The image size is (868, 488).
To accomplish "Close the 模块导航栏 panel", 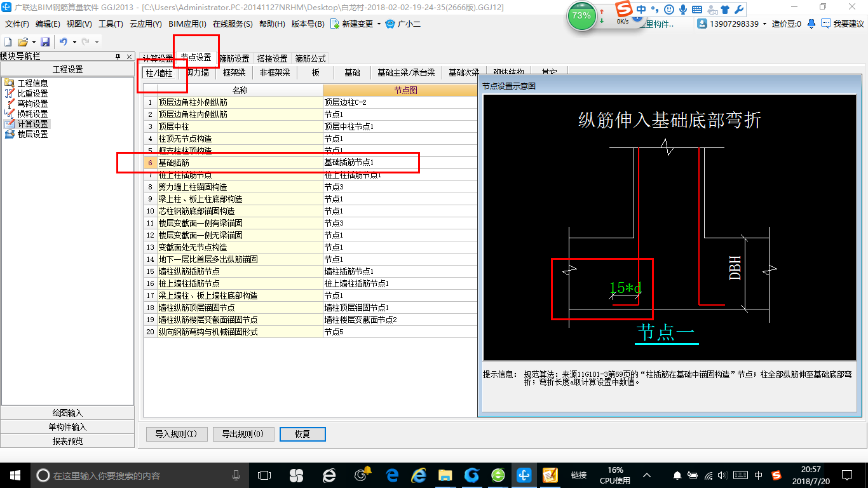I will [x=129, y=57].
